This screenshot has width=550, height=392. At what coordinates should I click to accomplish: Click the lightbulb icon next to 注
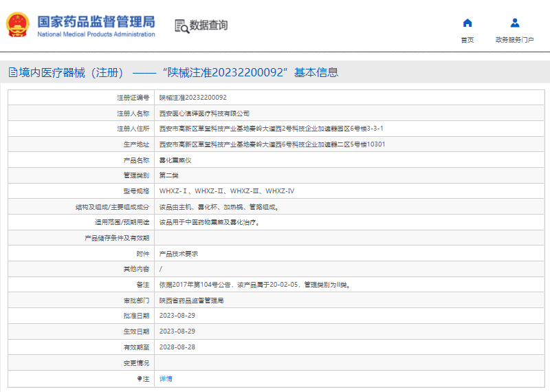click(140, 379)
